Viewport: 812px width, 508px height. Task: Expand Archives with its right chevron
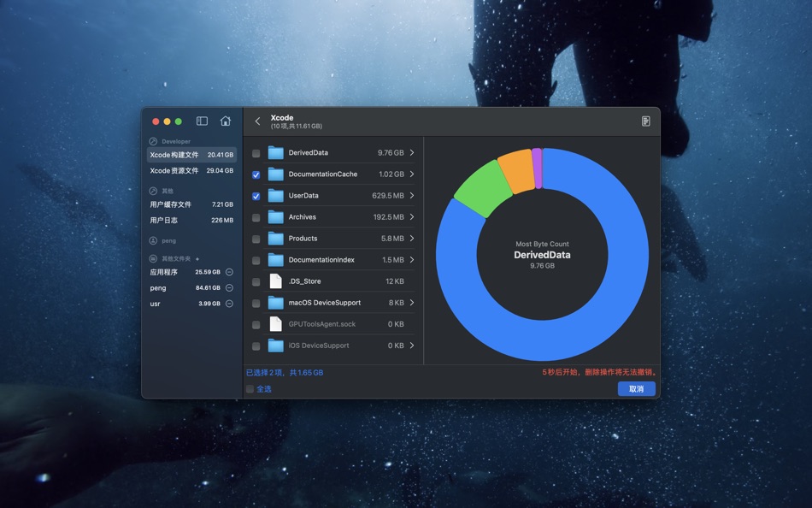point(412,216)
